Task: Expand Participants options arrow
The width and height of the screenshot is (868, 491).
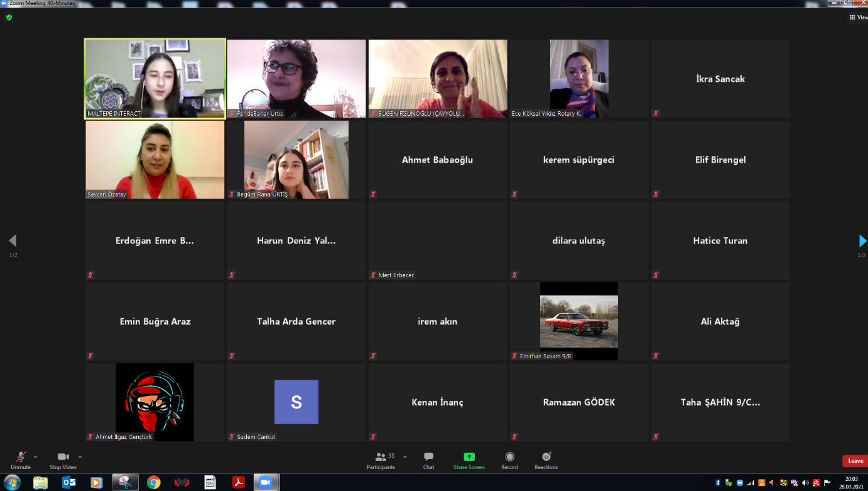Action: coord(404,457)
